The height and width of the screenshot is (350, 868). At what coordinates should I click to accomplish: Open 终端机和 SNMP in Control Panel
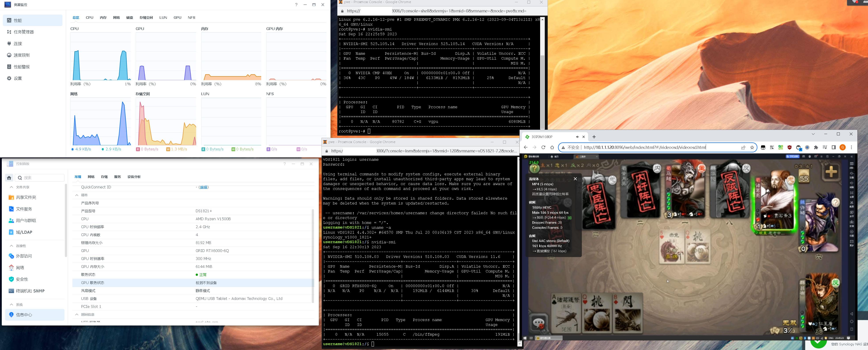[x=35, y=291]
